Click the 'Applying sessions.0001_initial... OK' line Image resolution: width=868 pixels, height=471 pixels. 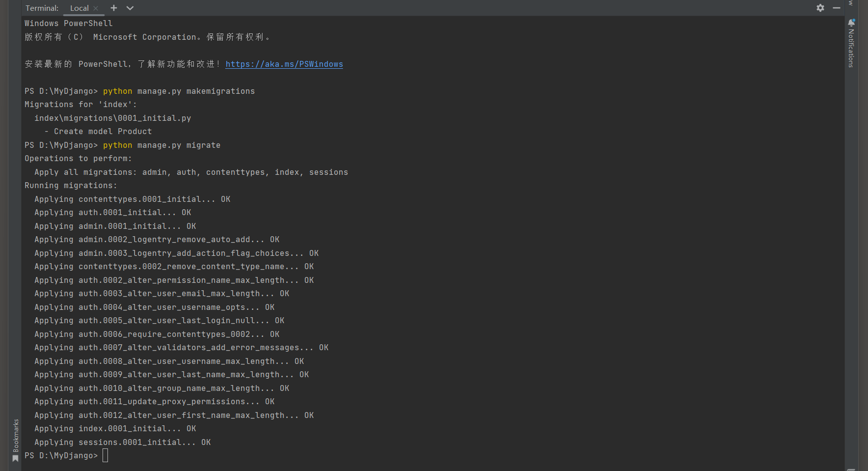tap(123, 443)
